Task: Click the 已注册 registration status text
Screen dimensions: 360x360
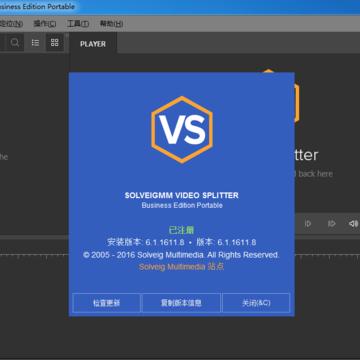Action: coord(182,230)
